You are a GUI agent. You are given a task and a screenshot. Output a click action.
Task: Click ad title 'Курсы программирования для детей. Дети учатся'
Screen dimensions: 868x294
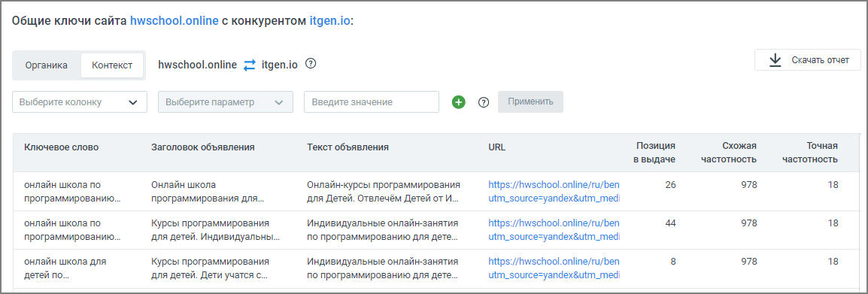(210, 268)
